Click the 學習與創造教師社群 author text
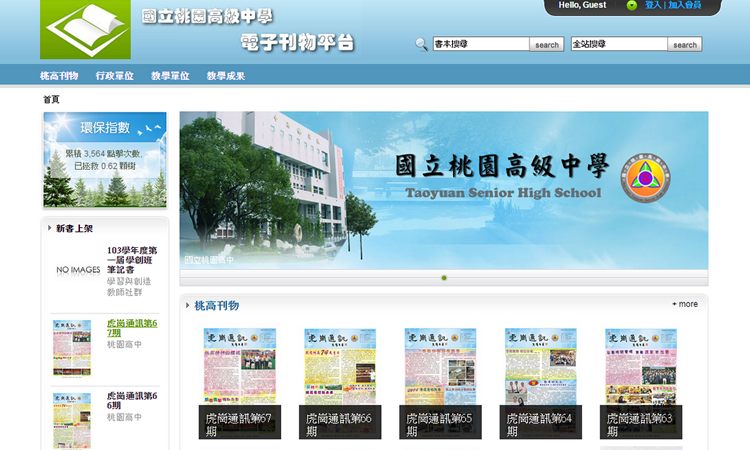 click(129, 286)
